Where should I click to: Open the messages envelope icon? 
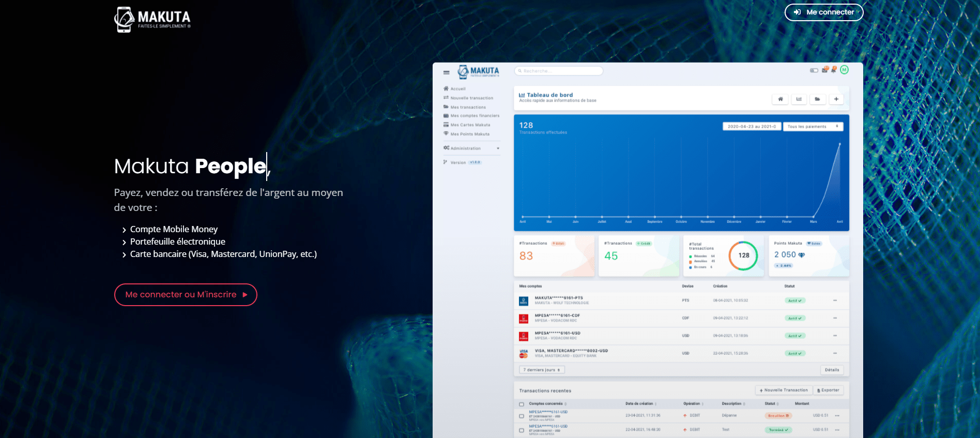[x=825, y=70]
